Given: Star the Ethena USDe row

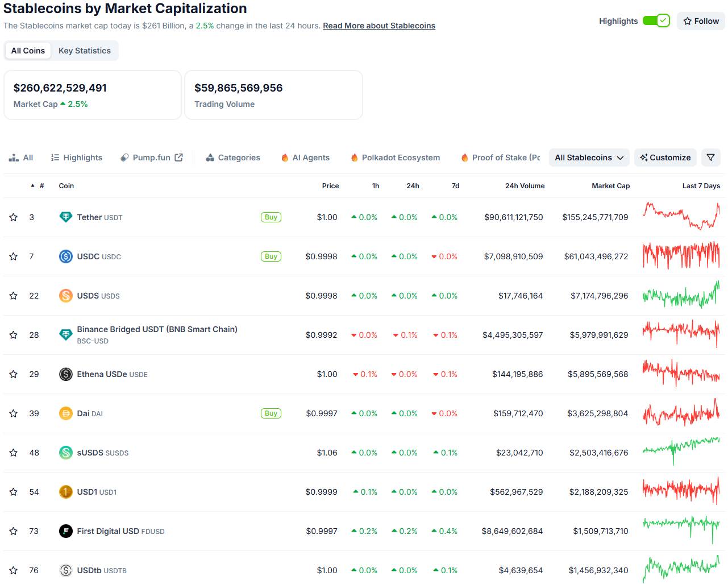Looking at the screenshot, I should click(13, 374).
